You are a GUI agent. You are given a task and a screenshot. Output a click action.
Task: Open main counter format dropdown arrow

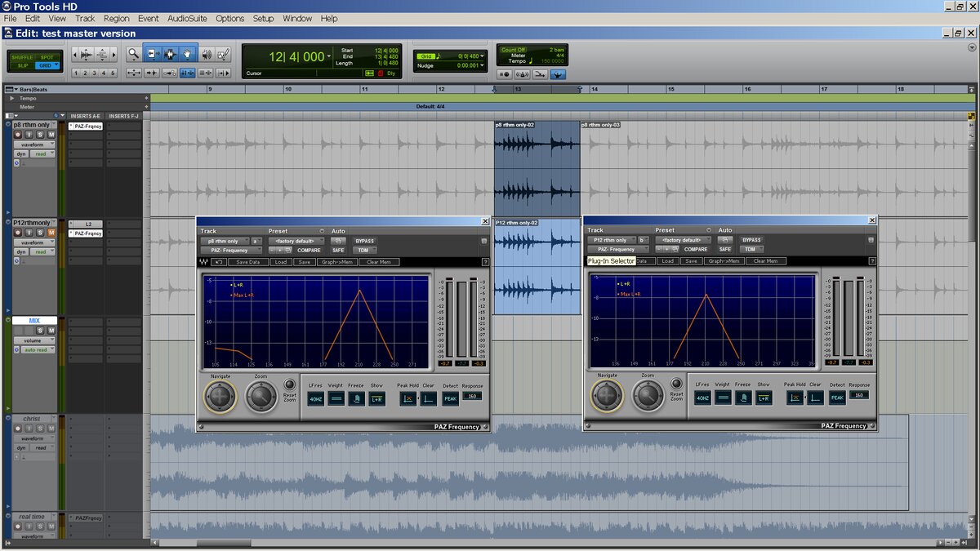pos(329,56)
